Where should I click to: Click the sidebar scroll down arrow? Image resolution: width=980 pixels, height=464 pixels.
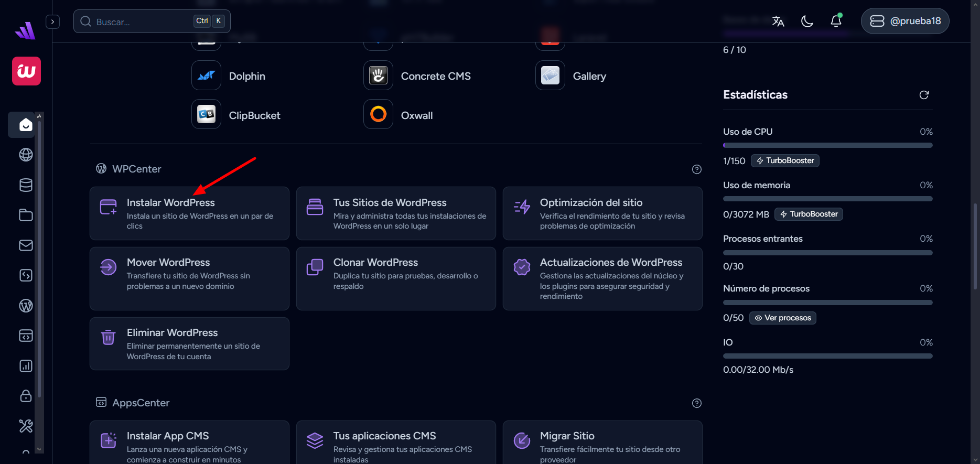pos(39,449)
